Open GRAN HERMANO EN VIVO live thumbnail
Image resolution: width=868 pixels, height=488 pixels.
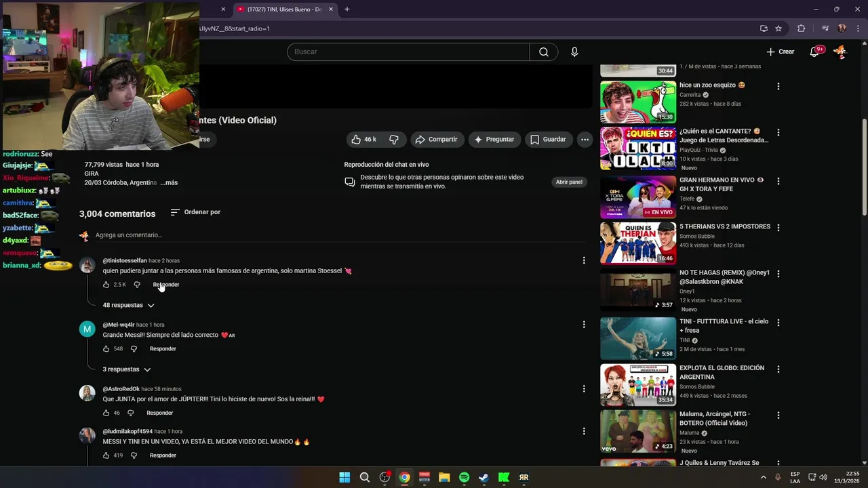[x=638, y=197]
